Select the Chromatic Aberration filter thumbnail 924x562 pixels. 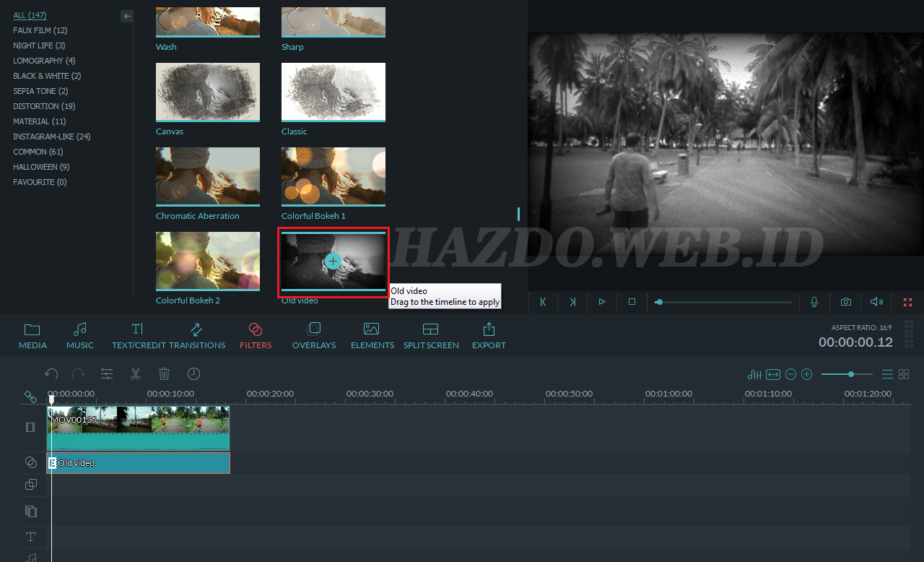pos(208,177)
